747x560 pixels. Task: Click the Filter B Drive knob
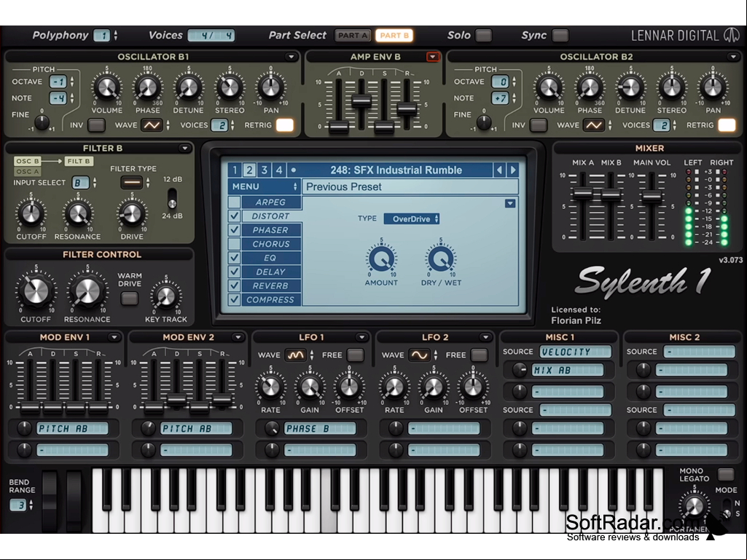coord(132,214)
